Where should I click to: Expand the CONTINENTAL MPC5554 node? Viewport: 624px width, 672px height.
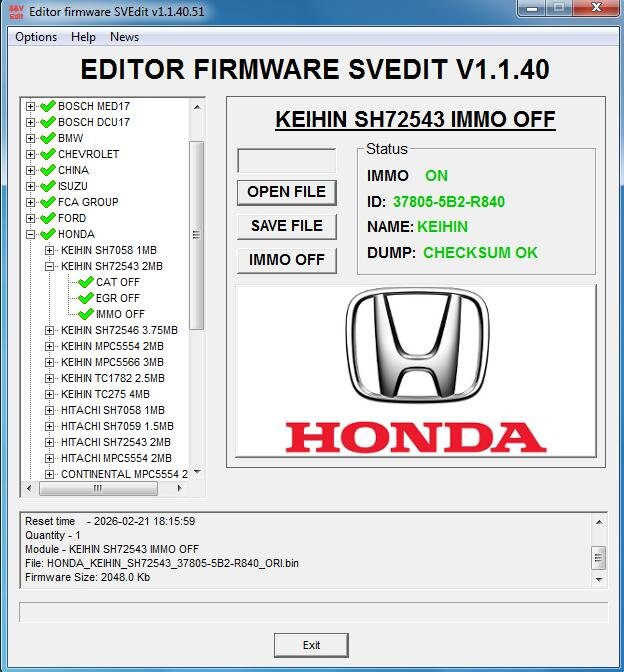[x=49, y=474]
